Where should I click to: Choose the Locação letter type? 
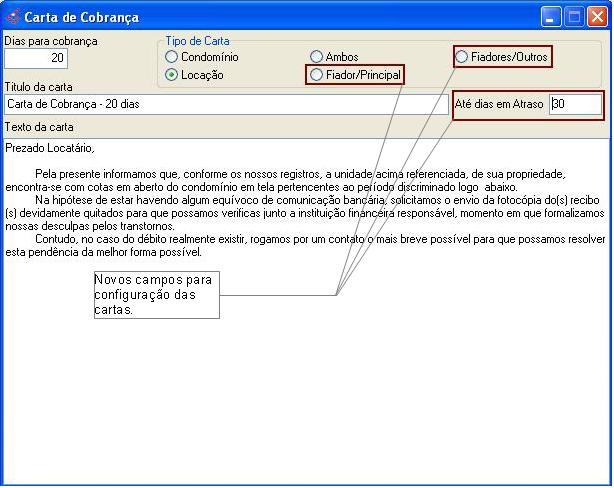pos(172,75)
